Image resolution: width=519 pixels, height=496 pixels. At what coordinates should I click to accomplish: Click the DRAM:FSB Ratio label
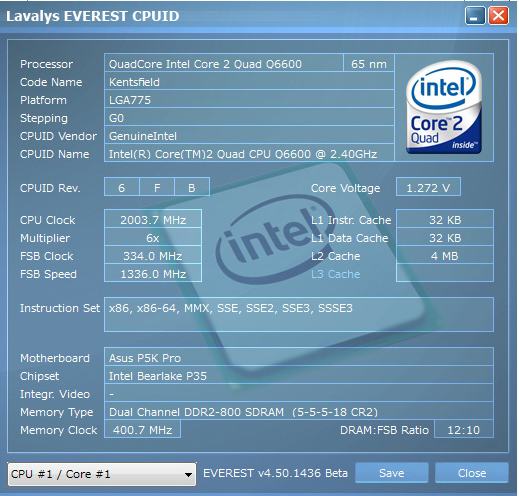click(384, 430)
